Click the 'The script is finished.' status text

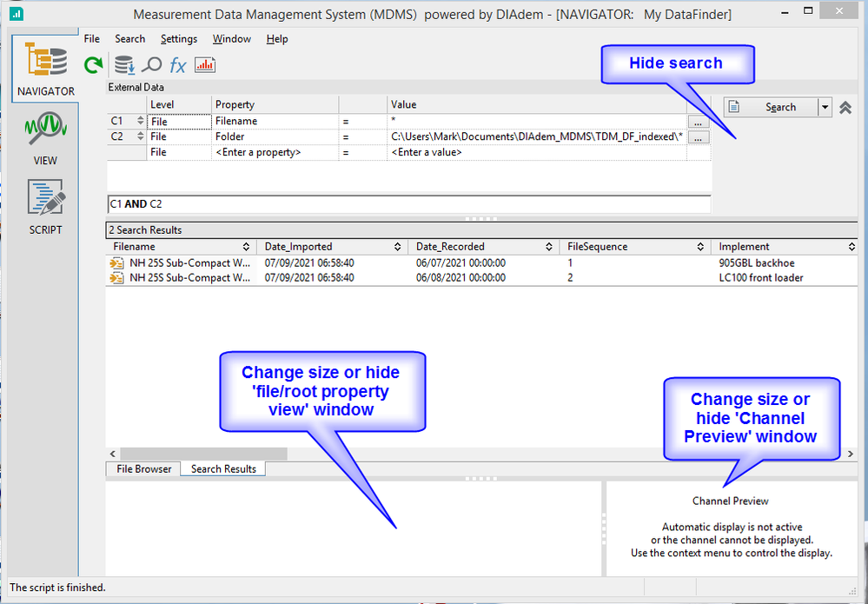(57, 587)
